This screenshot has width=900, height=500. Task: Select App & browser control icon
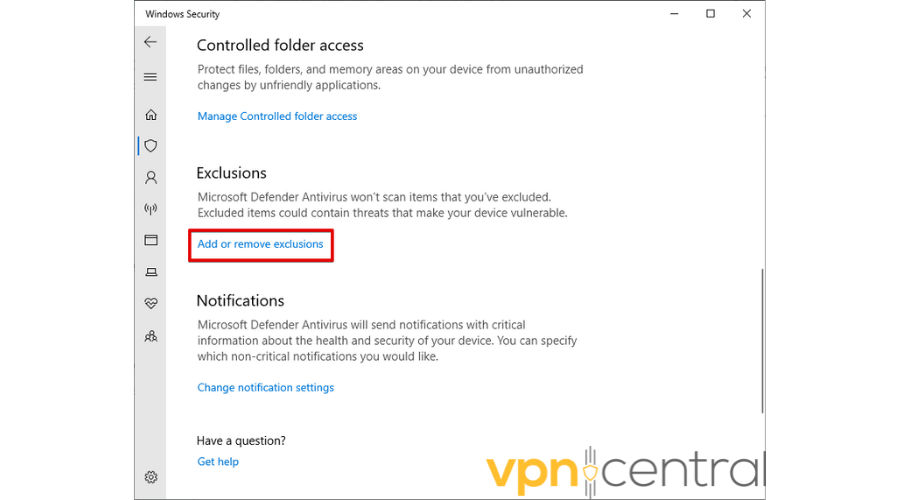[x=151, y=240]
